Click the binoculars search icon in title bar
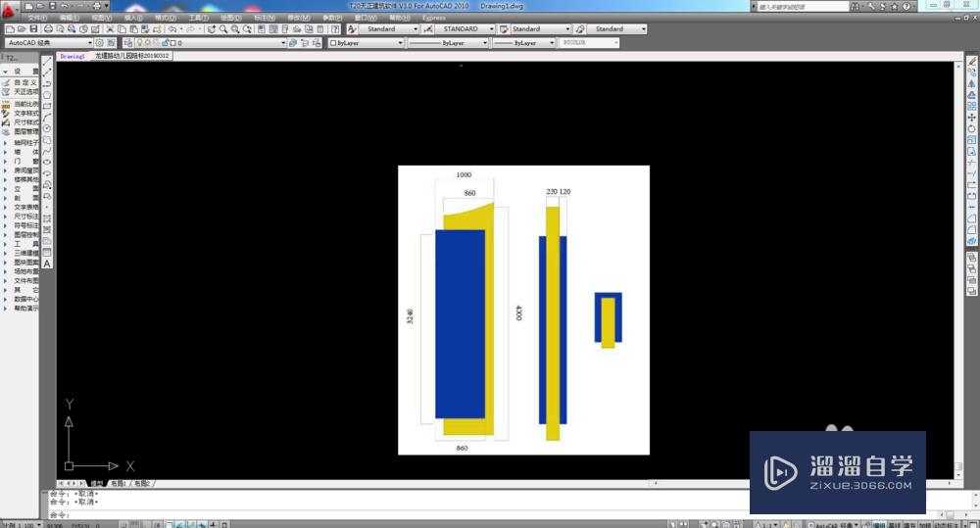The image size is (980, 528). click(x=855, y=6)
